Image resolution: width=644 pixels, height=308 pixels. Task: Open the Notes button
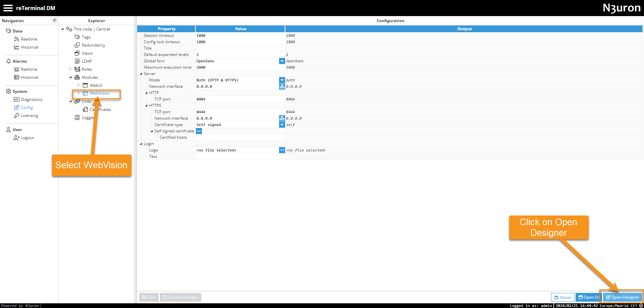[562, 297]
